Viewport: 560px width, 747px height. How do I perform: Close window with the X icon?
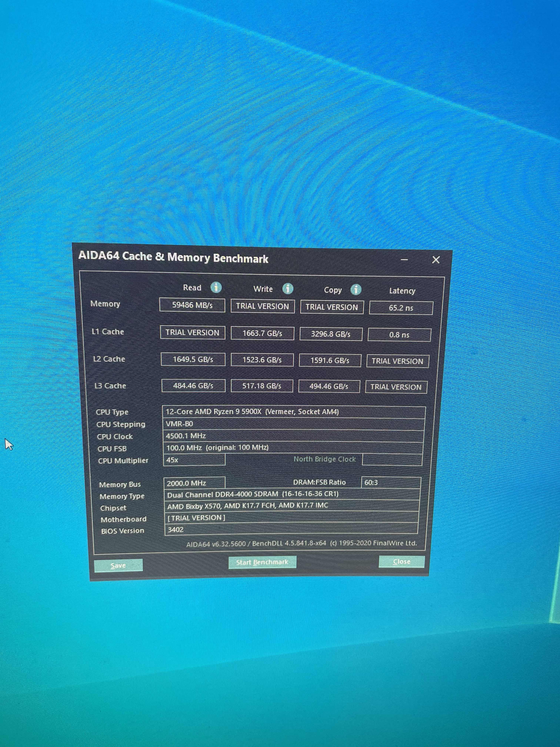(x=436, y=260)
